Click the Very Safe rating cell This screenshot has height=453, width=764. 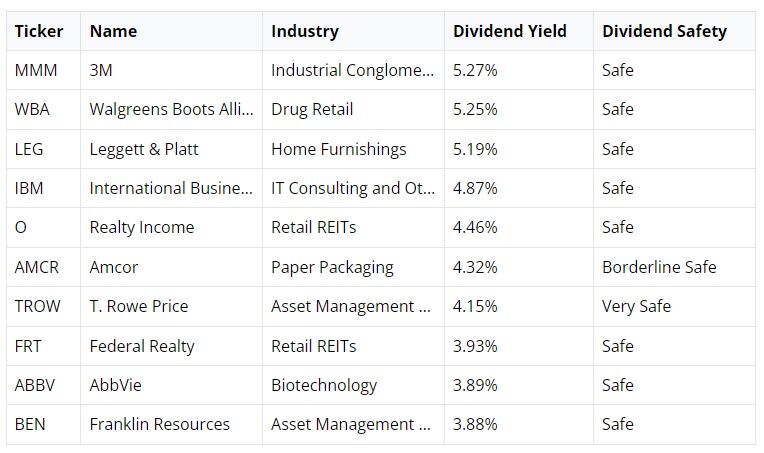[x=636, y=306]
